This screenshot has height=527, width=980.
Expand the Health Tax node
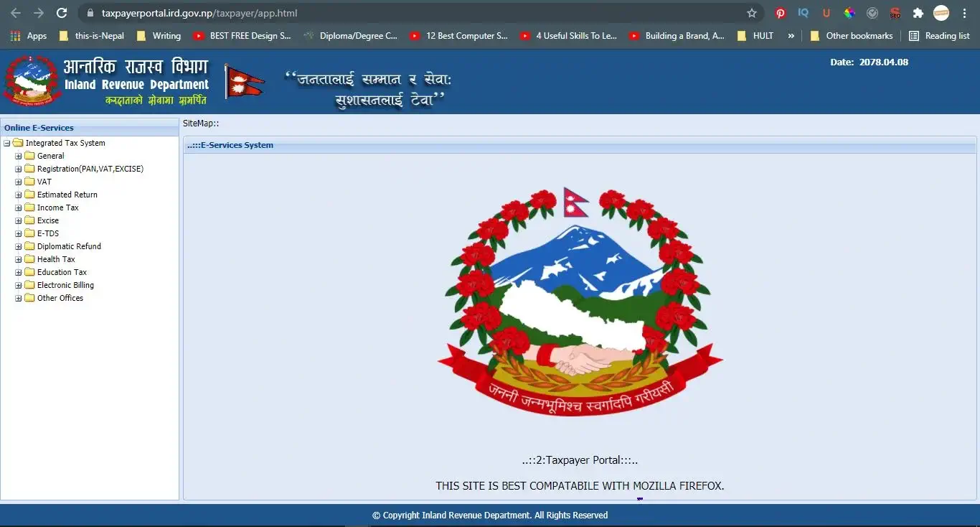(19, 259)
